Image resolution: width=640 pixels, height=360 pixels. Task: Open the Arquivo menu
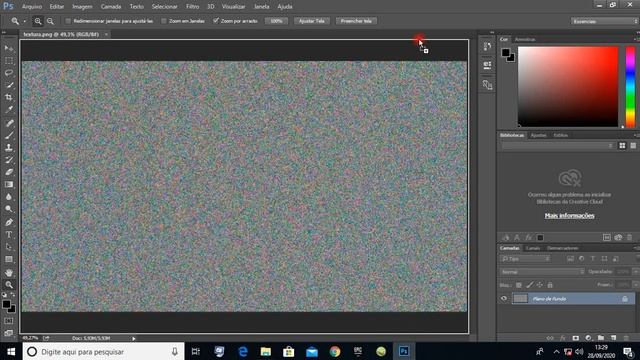coord(32,7)
